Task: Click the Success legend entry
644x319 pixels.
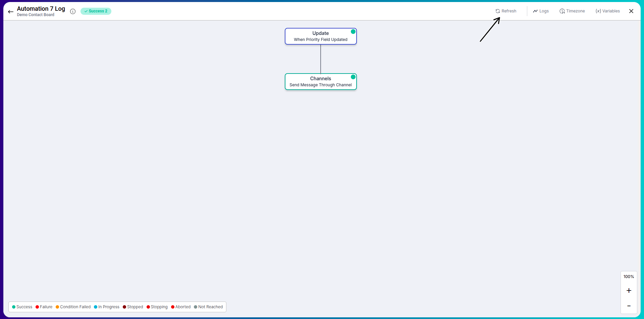Action: click(22, 307)
